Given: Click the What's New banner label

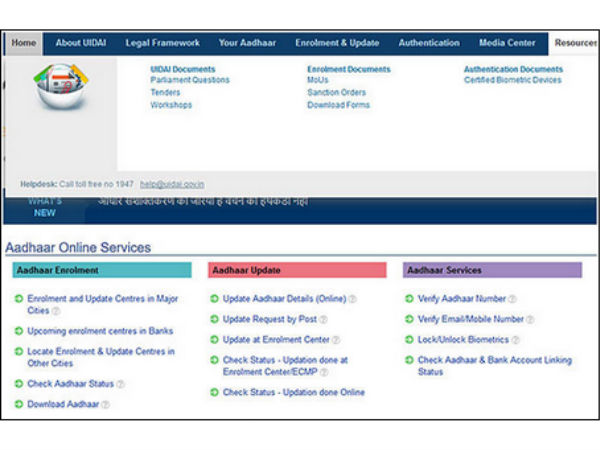Looking at the screenshot, I should (x=45, y=207).
